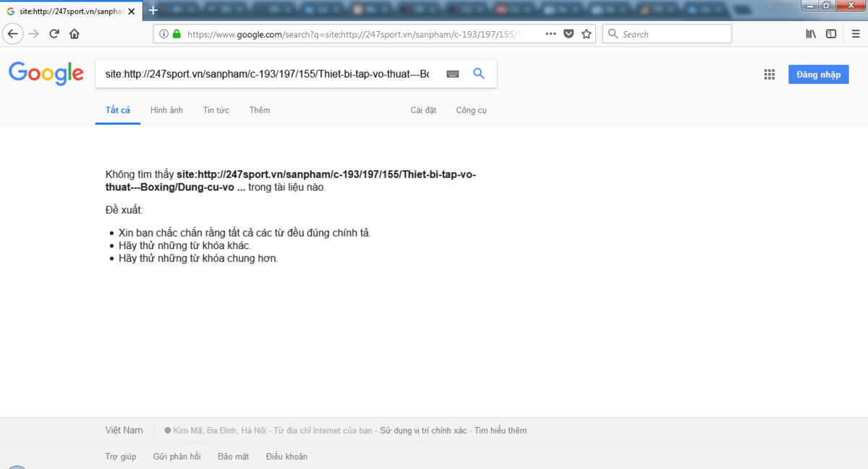This screenshot has height=469, width=868.
Task: Switch to the Hình ảnh tab
Action: (x=166, y=110)
